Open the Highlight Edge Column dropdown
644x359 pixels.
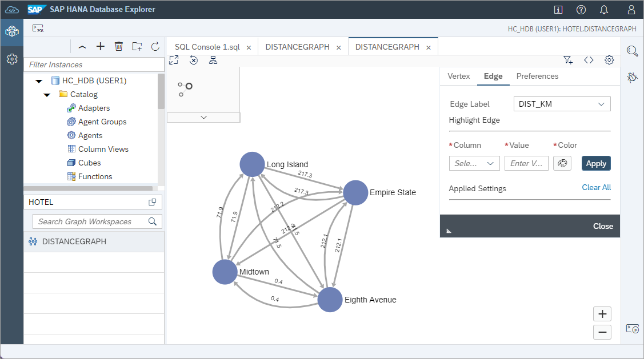pos(474,163)
